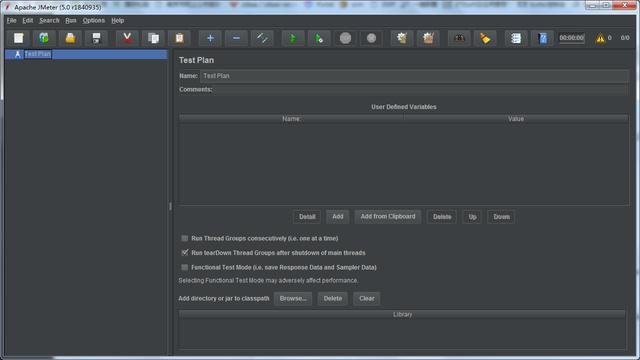Enable Functional Test Mode checkbox

(x=184, y=267)
